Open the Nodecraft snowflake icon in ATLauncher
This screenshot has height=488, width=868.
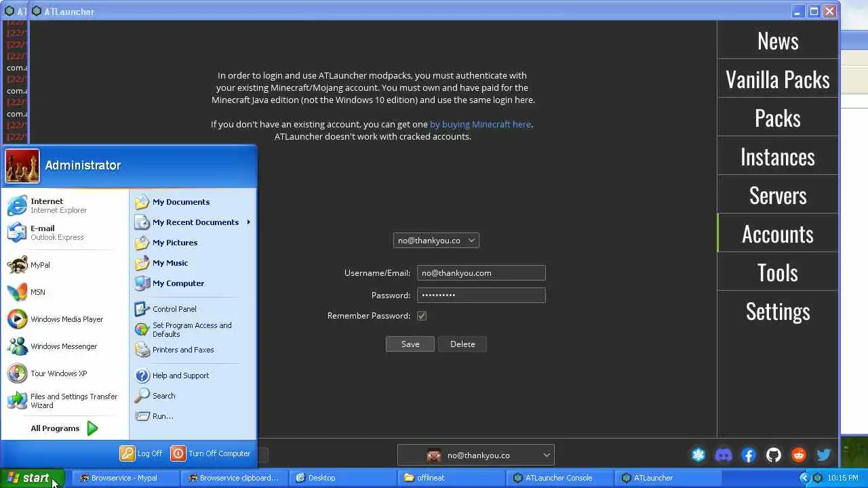coord(698,455)
